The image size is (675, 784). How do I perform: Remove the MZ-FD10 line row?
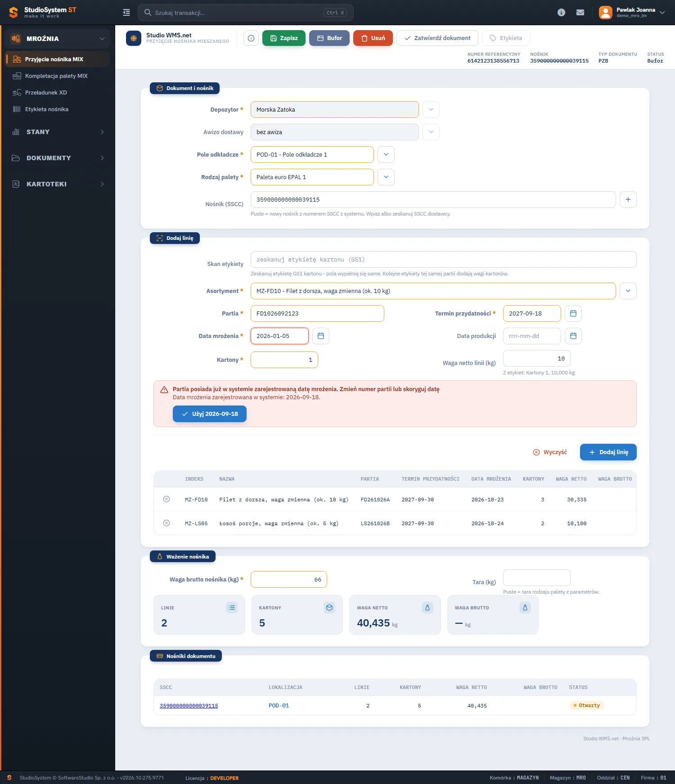[166, 499]
